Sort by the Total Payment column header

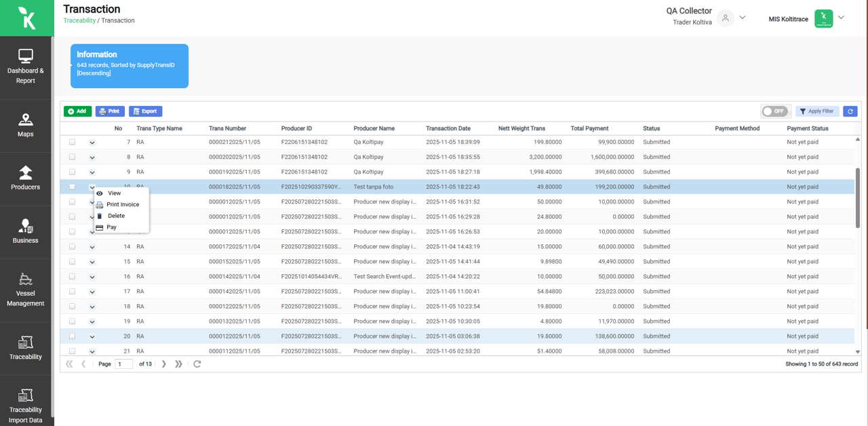point(590,128)
